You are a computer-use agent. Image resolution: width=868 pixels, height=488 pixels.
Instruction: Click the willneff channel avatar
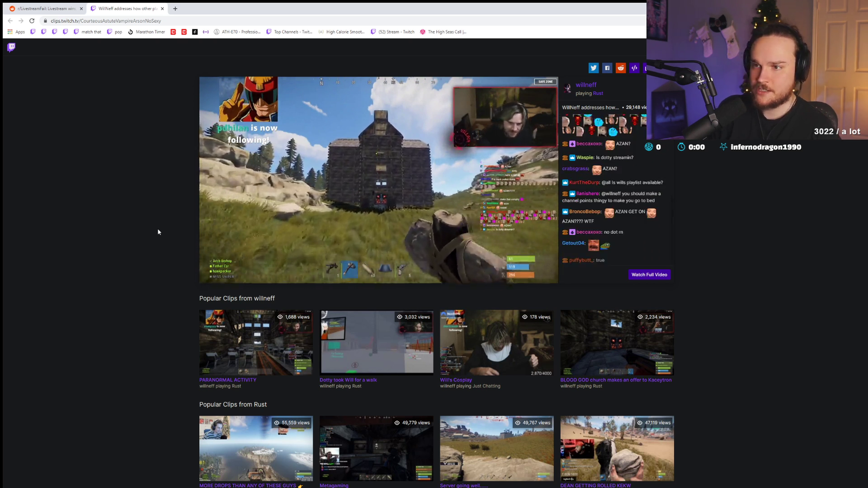click(x=567, y=88)
